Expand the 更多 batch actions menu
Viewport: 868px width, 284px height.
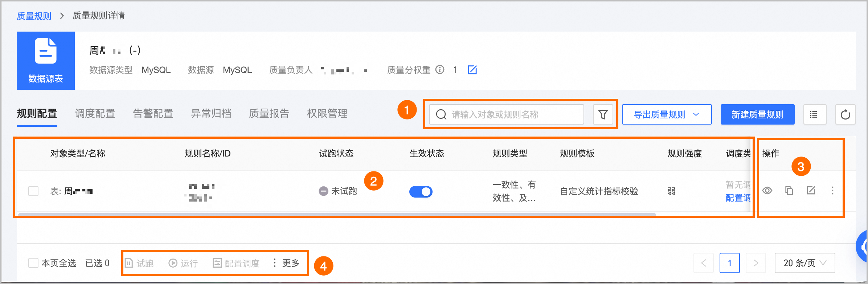click(x=286, y=263)
